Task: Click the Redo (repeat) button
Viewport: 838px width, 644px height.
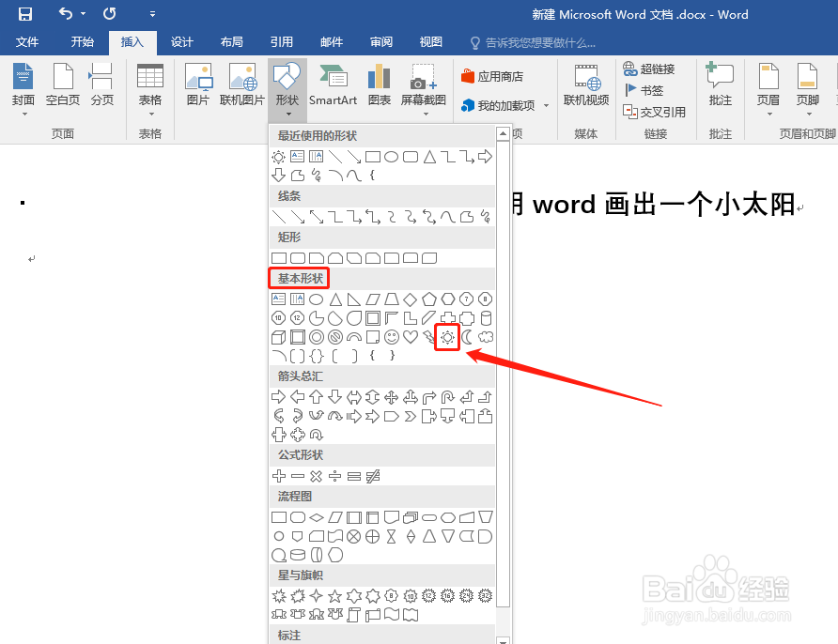Action: (110, 13)
